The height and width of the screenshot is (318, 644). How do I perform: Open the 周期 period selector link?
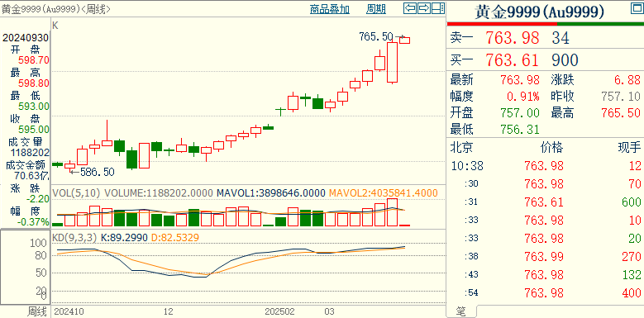tap(376, 8)
